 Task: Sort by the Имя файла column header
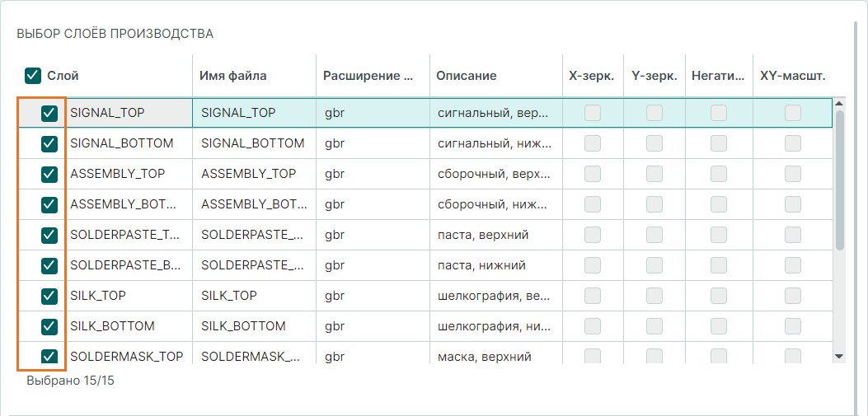point(233,76)
